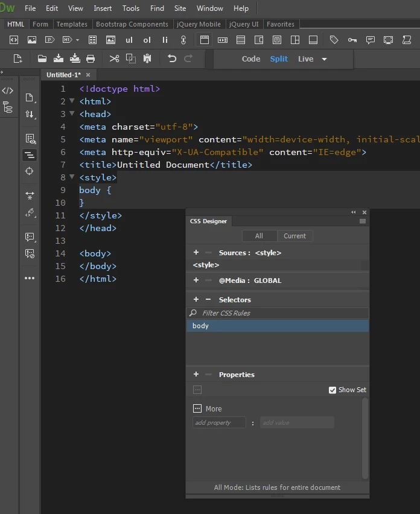Open the view mode dropdown next to Live

(324, 59)
